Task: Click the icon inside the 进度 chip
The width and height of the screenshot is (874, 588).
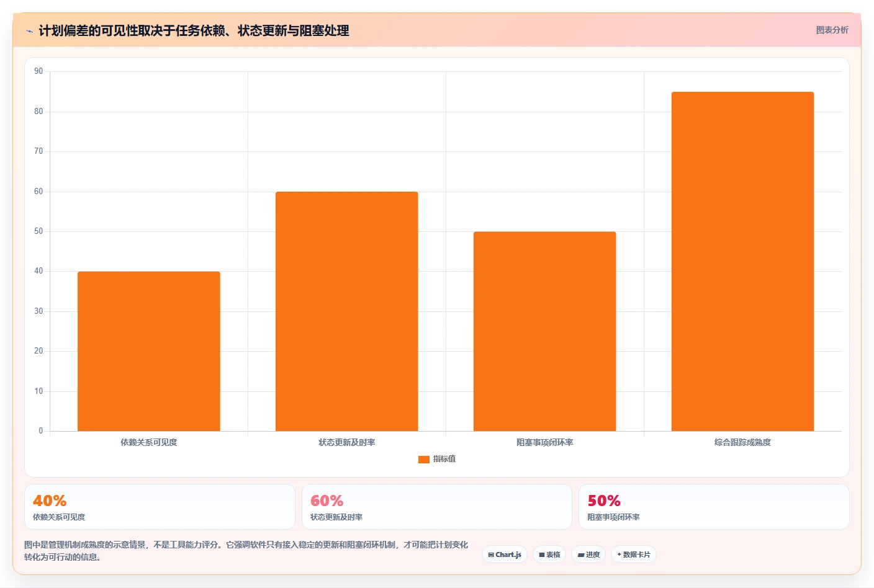Action: coord(581,555)
